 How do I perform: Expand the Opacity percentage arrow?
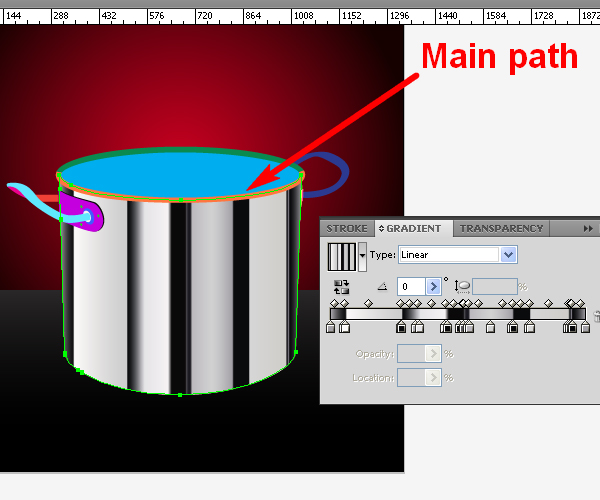click(x=433, y=353)
